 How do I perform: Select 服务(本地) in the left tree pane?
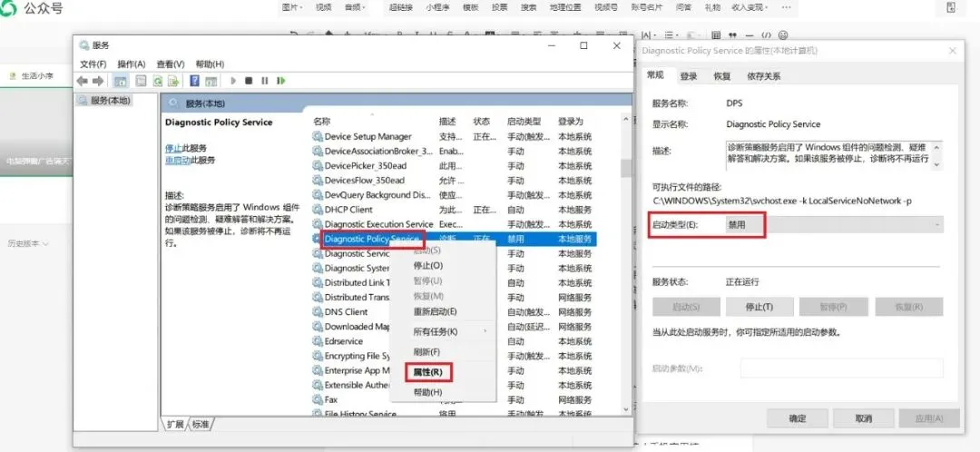[x=105, y=100]
